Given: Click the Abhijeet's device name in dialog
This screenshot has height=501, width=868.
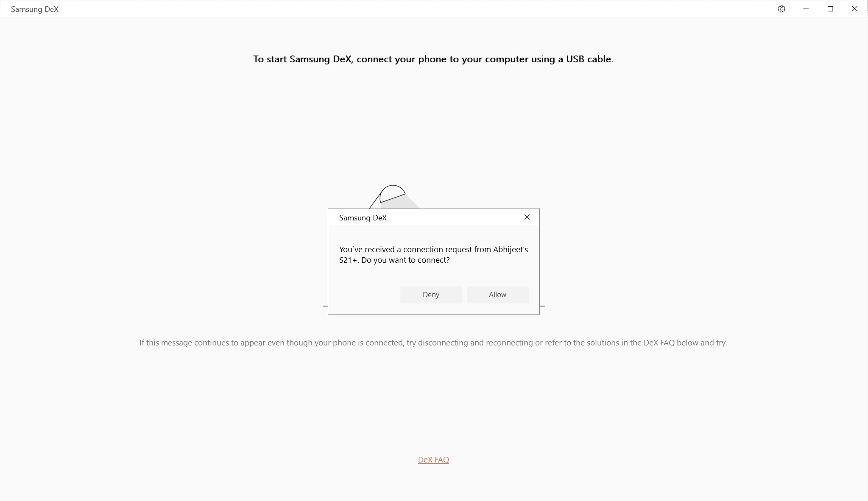Looking at the screenshot, I should [433, 255].
